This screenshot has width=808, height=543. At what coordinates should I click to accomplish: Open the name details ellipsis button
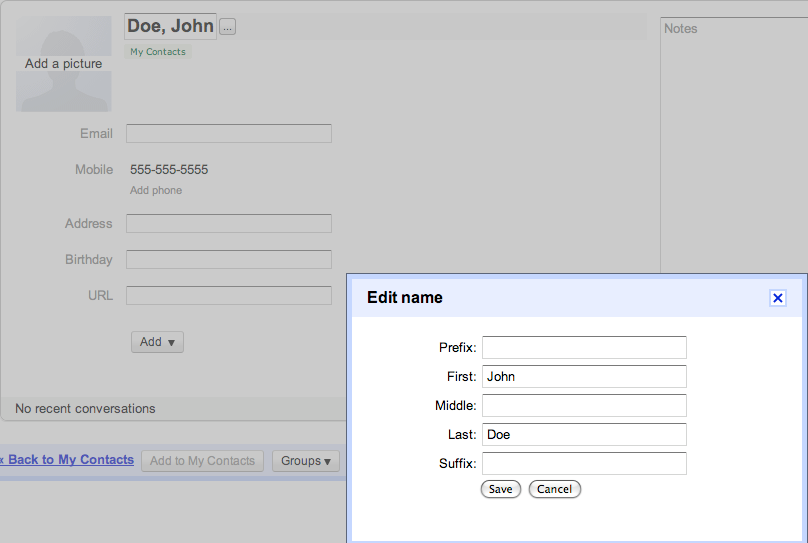tap(227, 27)
